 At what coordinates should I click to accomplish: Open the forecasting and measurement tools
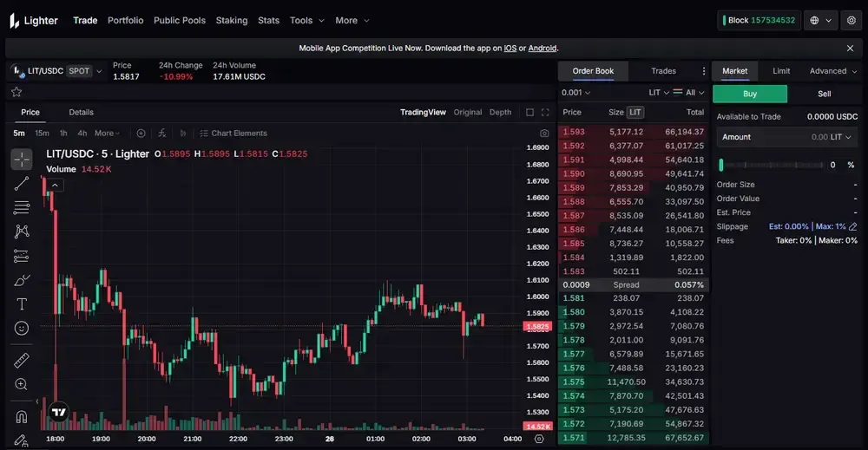coord(22,256)
